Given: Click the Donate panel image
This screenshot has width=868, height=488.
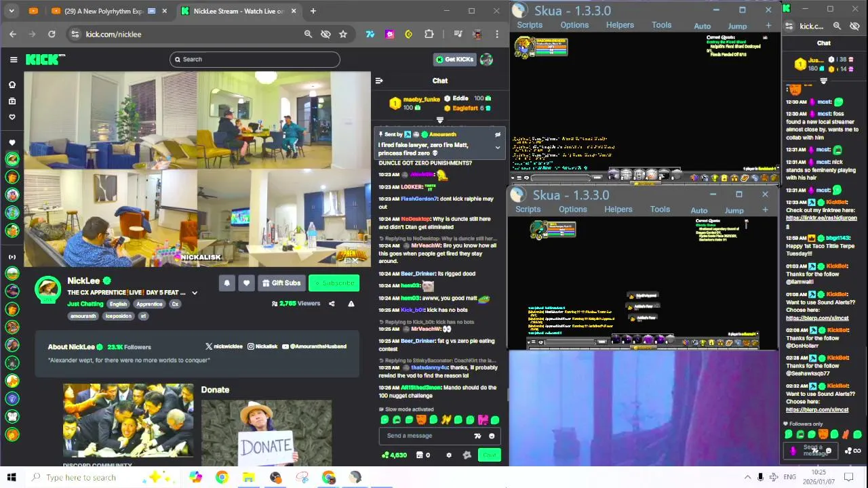Looking at the screenshot, I should (266, 433).
